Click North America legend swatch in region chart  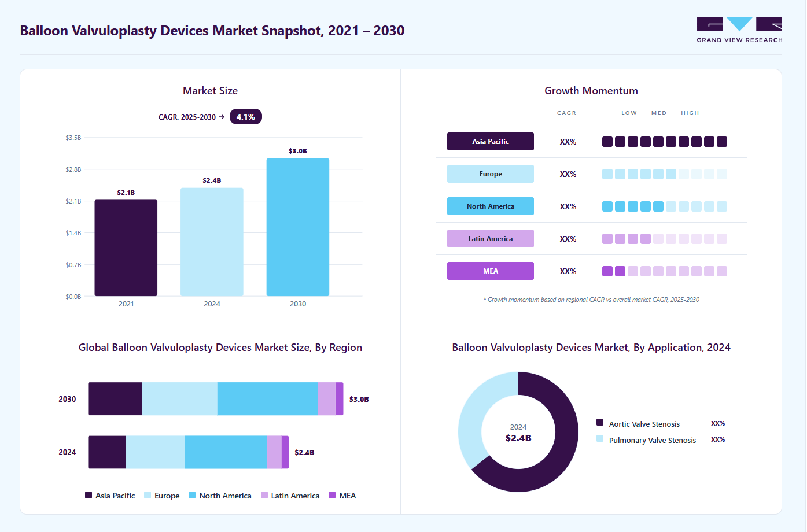pyautogui.click(x=192, y=495)
